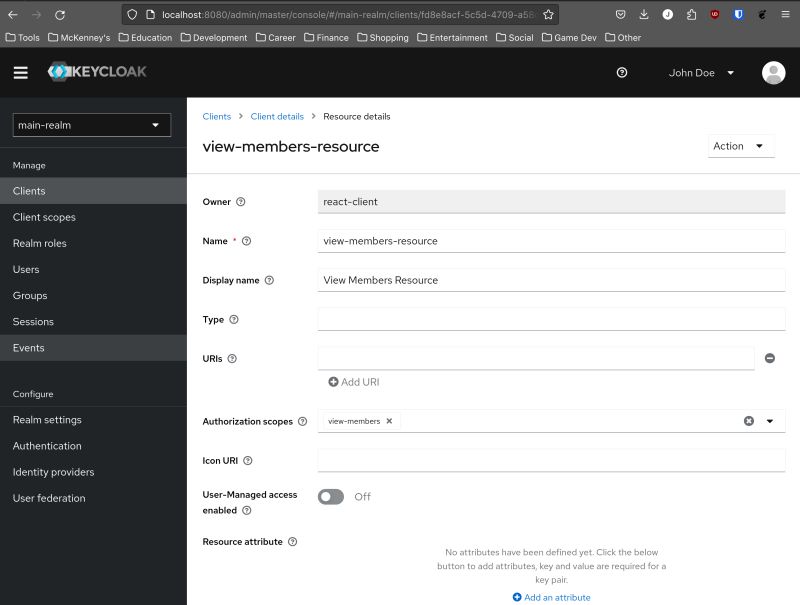
Task: Remove the view-members scope chip
Action: tap(388, 420)
